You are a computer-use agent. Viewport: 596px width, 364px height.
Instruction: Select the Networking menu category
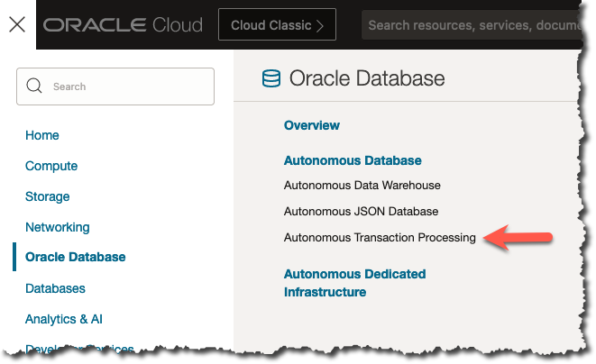58,227
